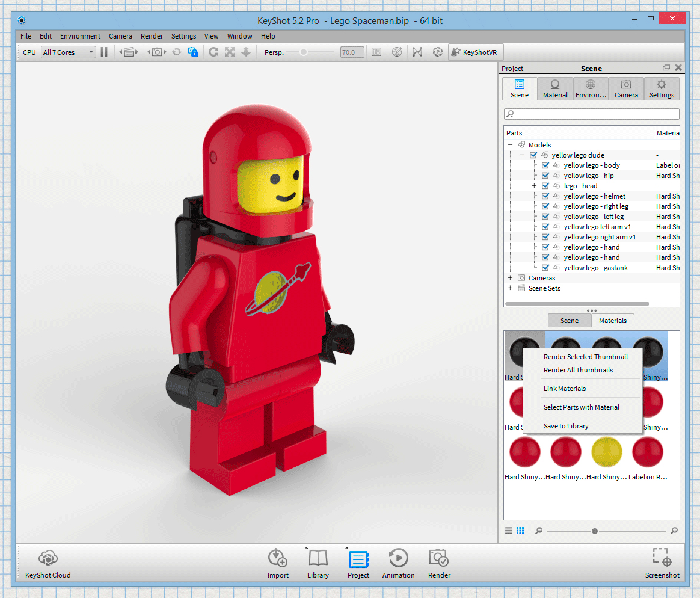Click the swirl geometry view icon
The image size is (700, 598).
(438, 52)
